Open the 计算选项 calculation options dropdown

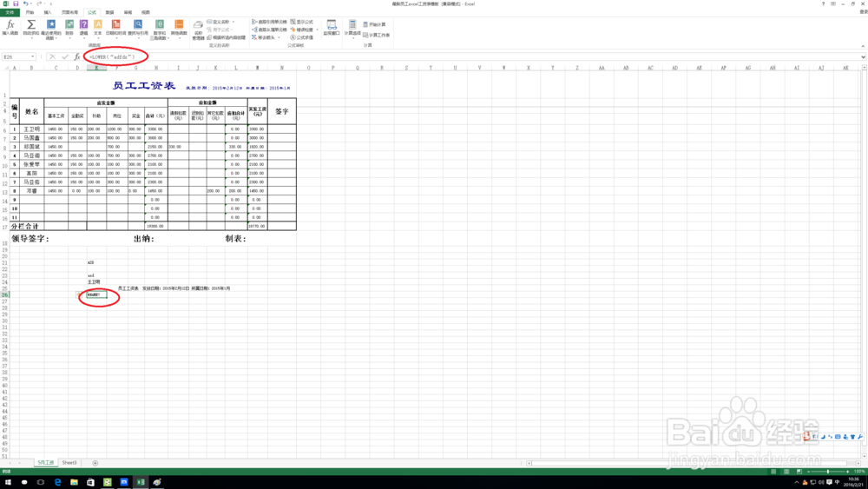[x=352, y=30]
